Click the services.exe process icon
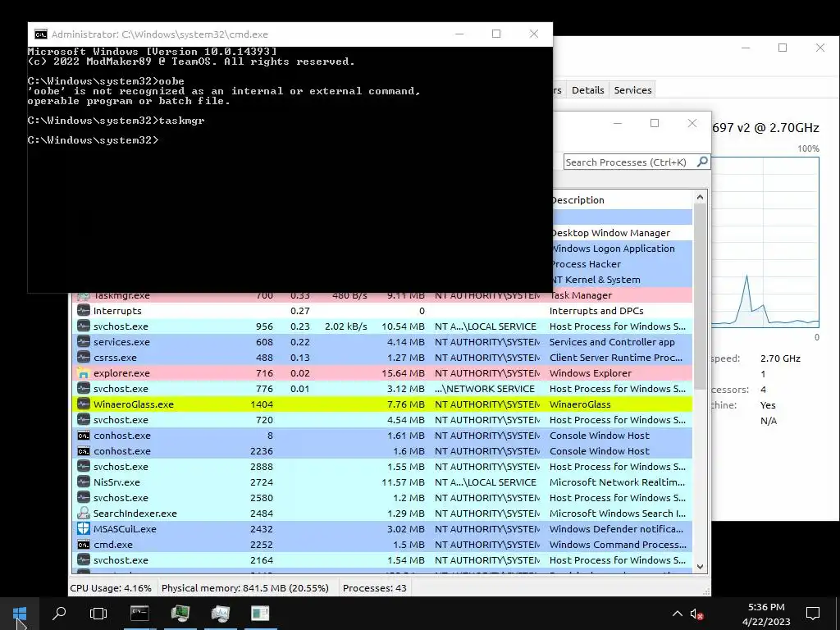The image size is (840, 630). [83, 342]
